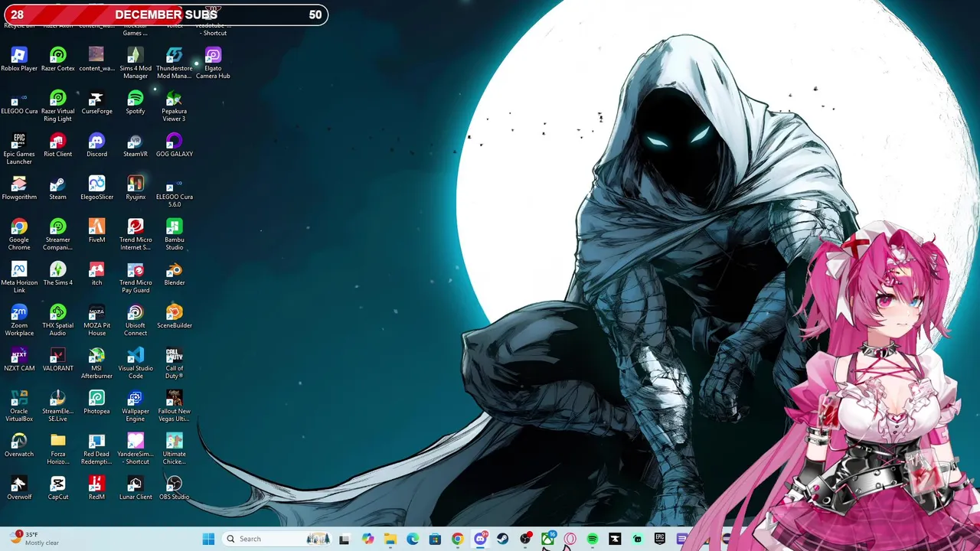
Task: Open the Google Chrome desktop icon
Action: (x=19, y=235)
